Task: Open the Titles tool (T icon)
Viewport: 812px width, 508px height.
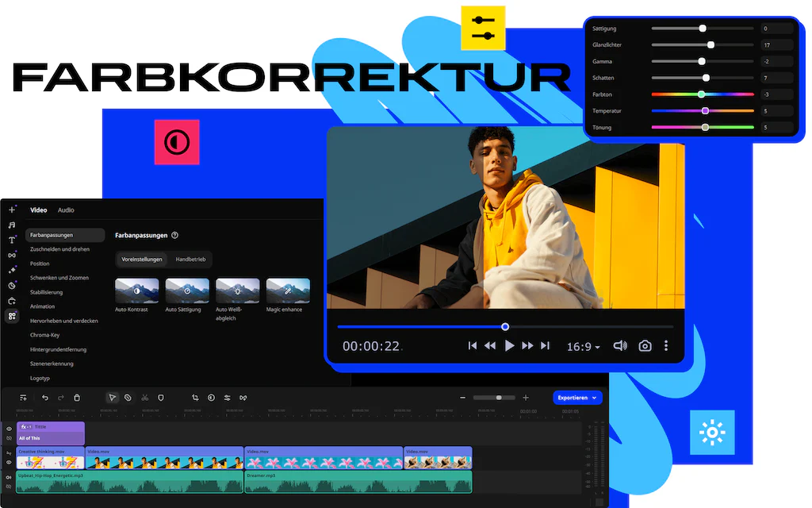Action: 12,240
